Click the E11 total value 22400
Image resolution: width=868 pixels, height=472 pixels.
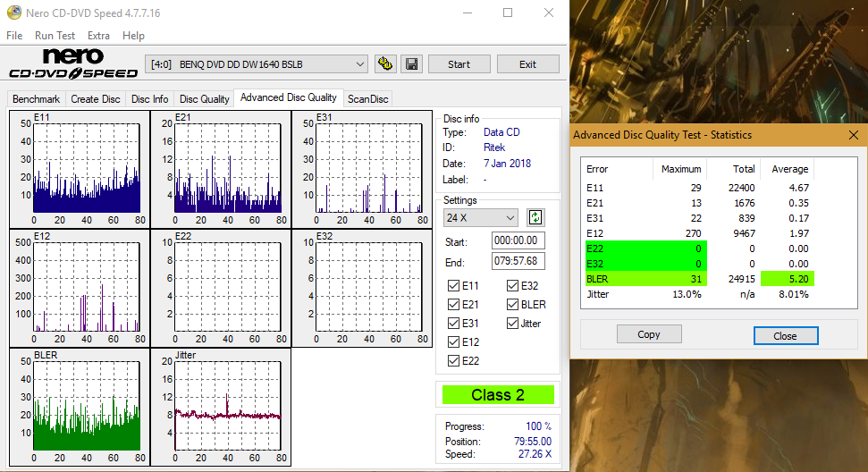(x=741, y=188)
